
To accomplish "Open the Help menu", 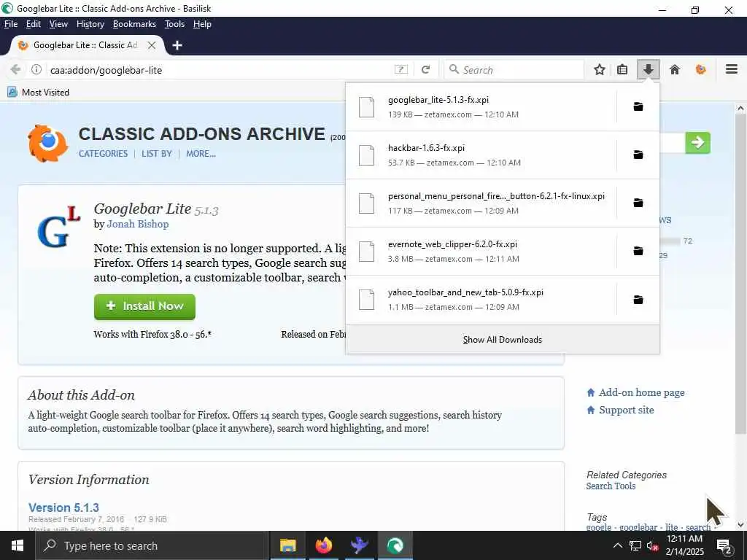I will click(x=202, y=24).
